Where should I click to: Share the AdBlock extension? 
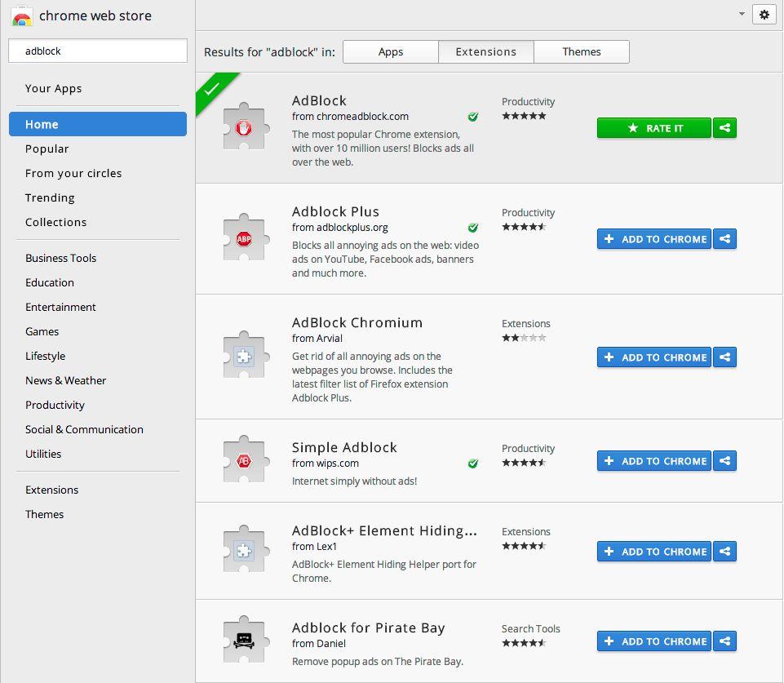[724, 128]
